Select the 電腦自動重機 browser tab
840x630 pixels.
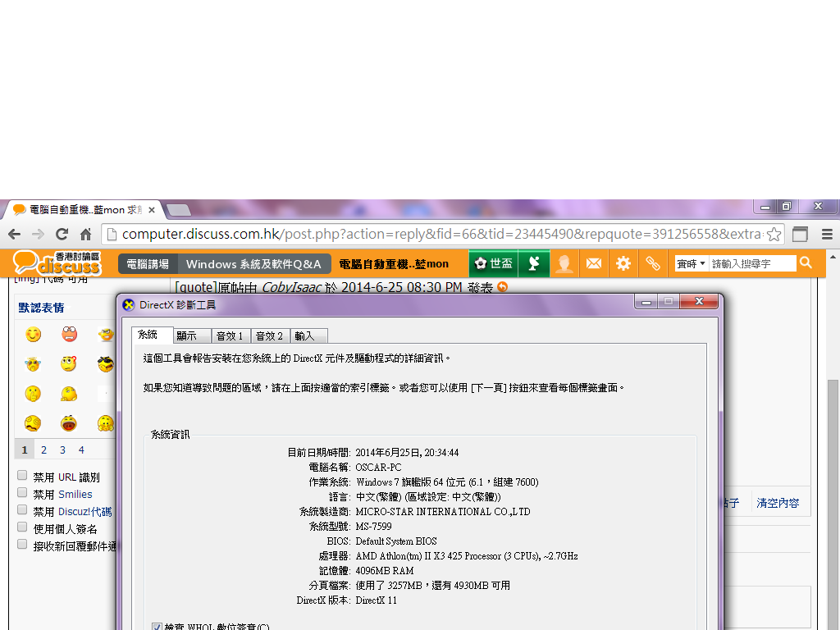point(84,209)
